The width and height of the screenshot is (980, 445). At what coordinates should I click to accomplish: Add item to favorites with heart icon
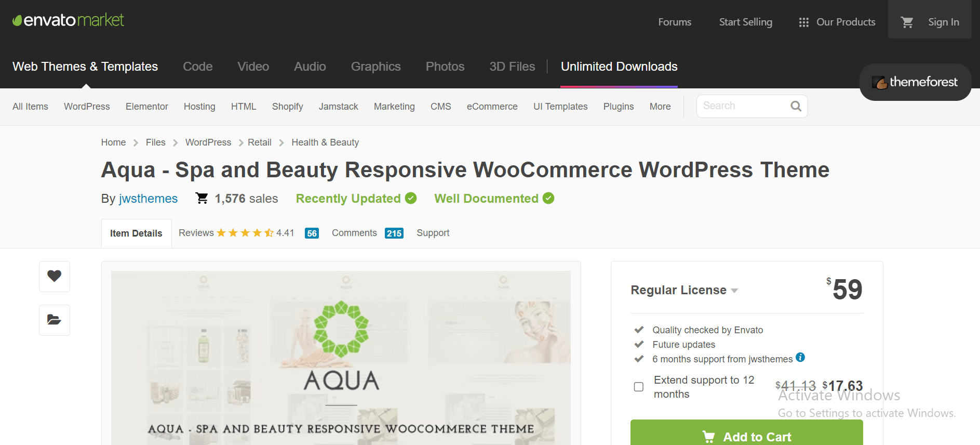(55, 276)
